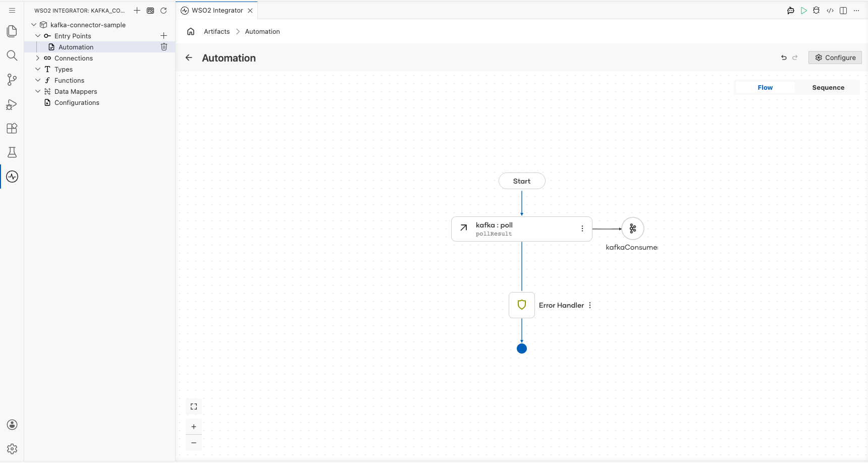Screen dimensions: 868x463
Task: Click the Automation page heading
Action: click(x=229, y=58)
